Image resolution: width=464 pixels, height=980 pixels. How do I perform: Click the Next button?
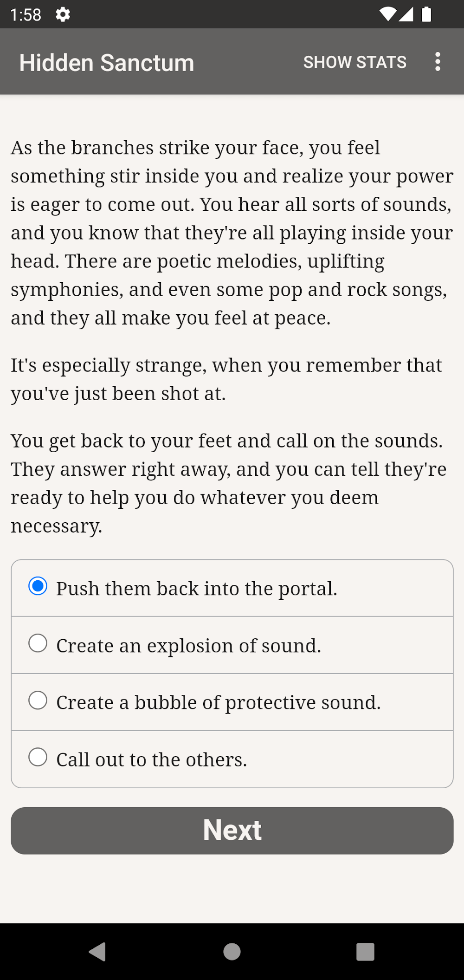[x=232, y=831]
